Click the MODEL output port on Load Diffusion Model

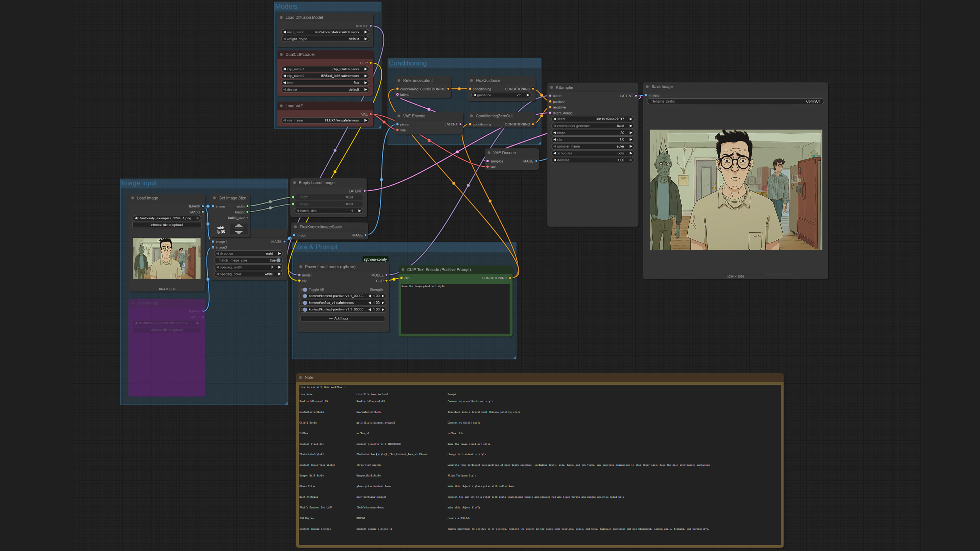pyautogui.click(x=371, y=26)
